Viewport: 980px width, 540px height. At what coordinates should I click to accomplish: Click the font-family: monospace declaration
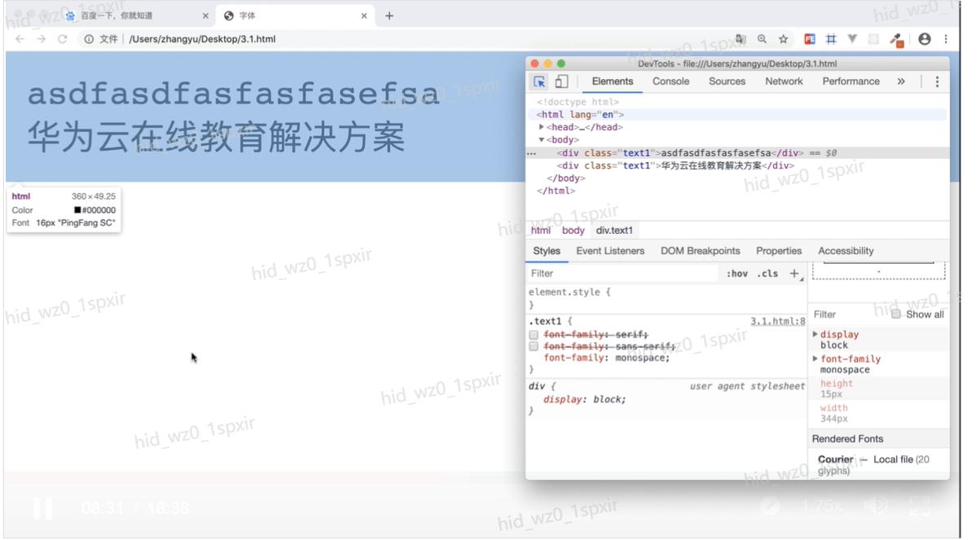click(607, 358)
